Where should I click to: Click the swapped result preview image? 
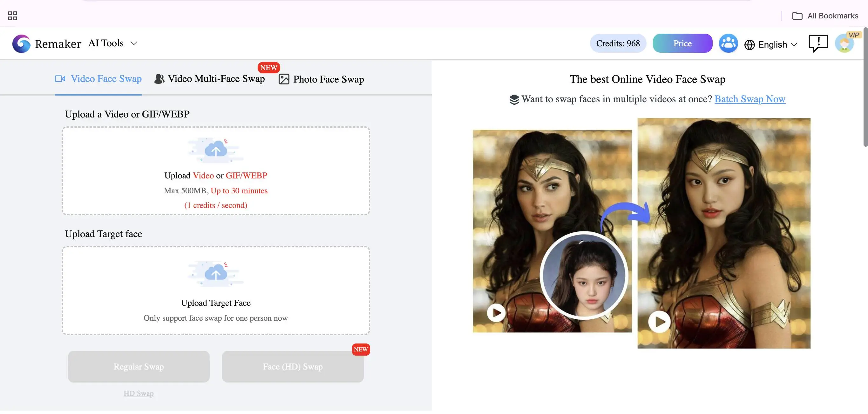coord(724,233)
